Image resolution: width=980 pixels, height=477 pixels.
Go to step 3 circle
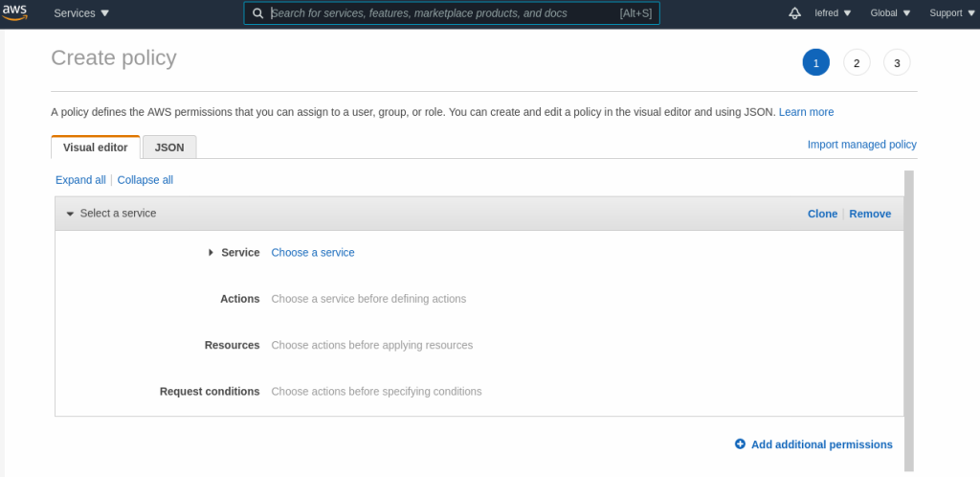click(x=897, y=63)
